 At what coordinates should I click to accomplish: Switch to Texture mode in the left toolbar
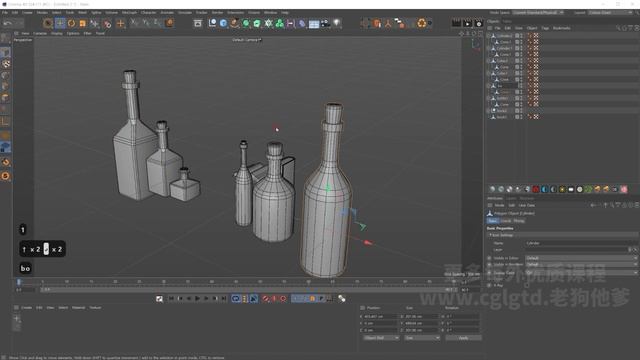click(5, 64)
